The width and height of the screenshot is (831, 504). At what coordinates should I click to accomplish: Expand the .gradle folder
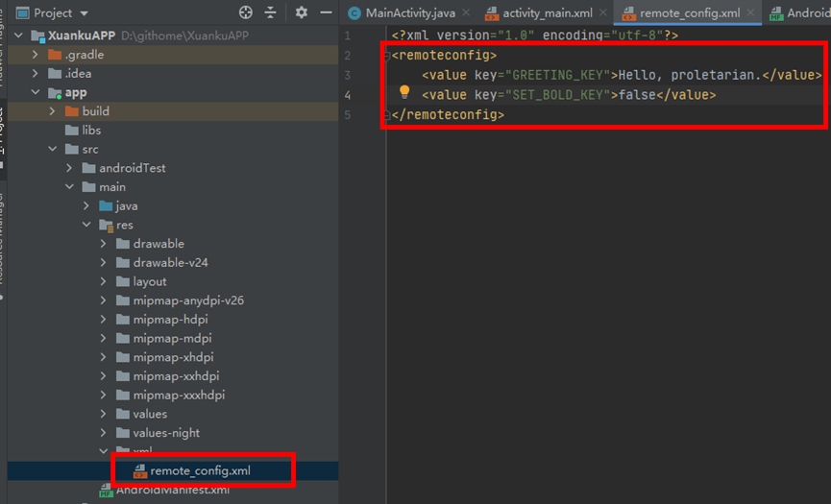point(36,55)
